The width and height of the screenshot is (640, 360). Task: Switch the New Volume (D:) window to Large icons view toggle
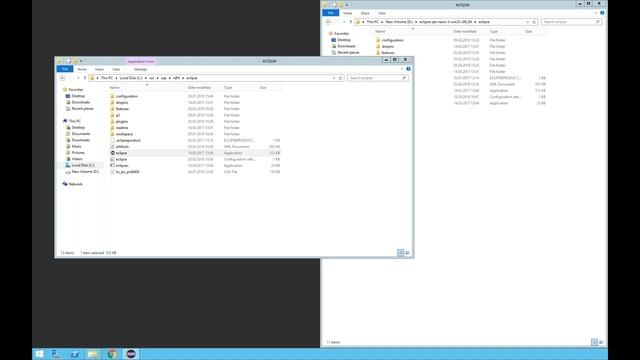click(x=601, y=342)
